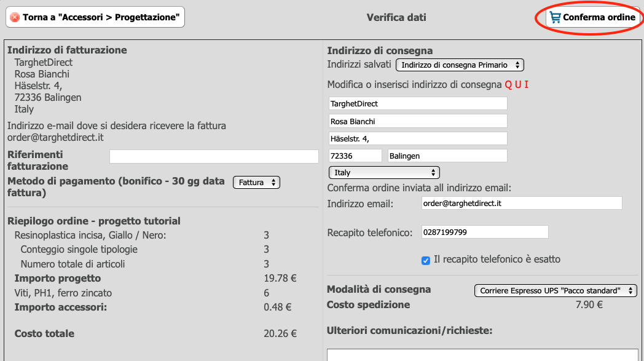Open the Modalità di consegna dropdown
This screenshot has width=644, height=361.
(556, 290)
